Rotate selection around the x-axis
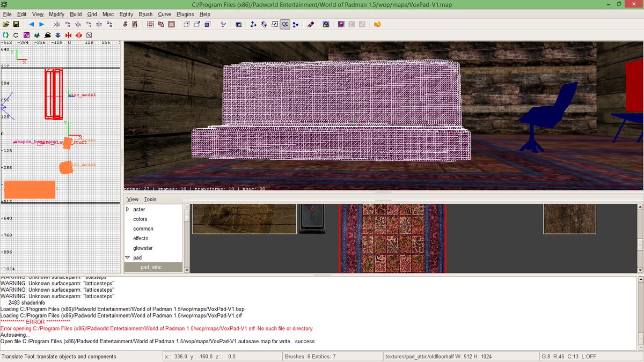Image resolution: width=644 pixels, height=362 pixels. (68, 24)
